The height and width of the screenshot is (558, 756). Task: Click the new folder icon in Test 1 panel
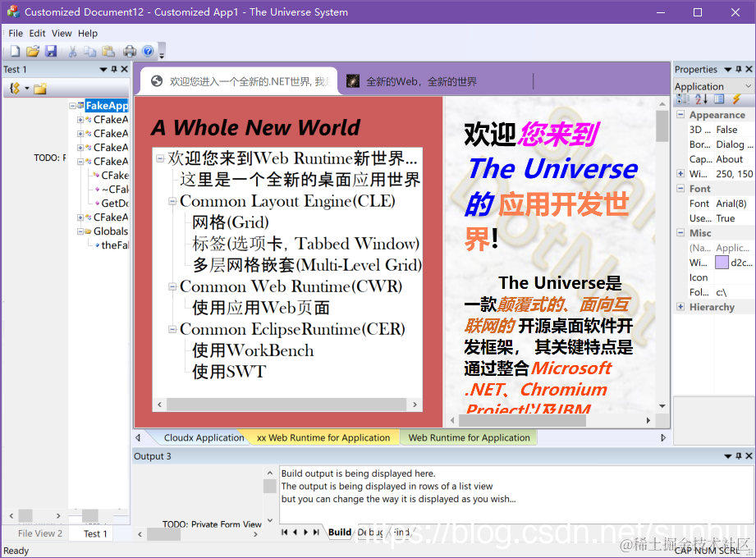coord(40,88)
